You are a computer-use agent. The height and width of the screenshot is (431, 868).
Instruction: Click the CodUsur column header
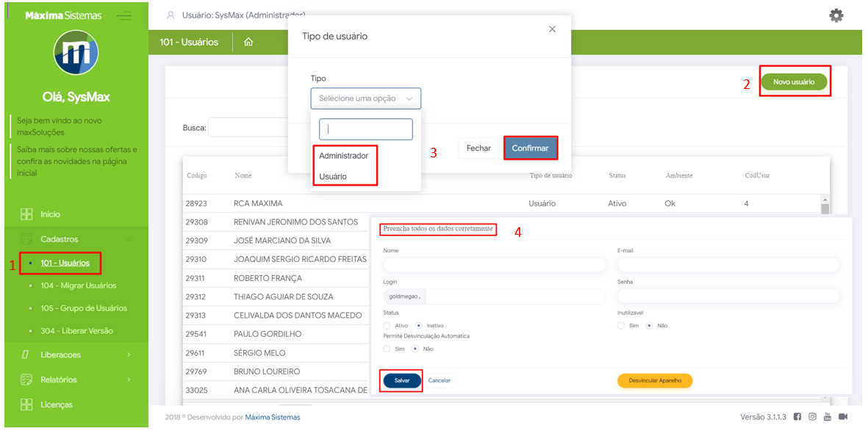757,176
